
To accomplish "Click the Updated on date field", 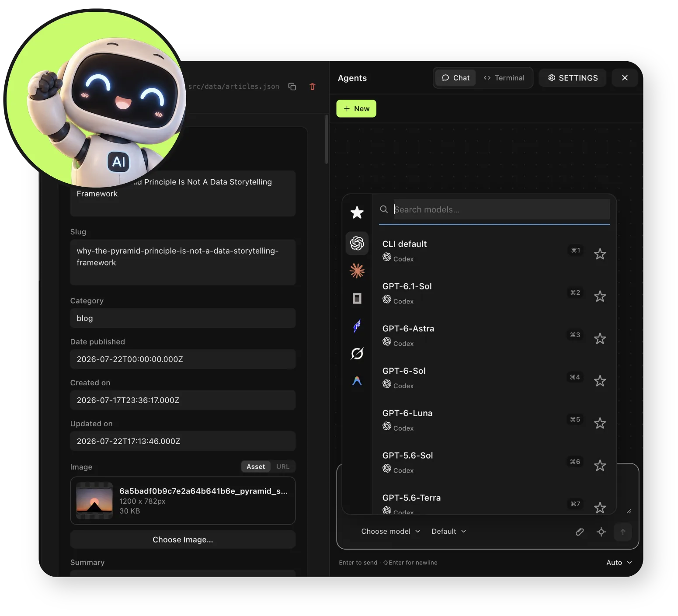I will [183, 441].
